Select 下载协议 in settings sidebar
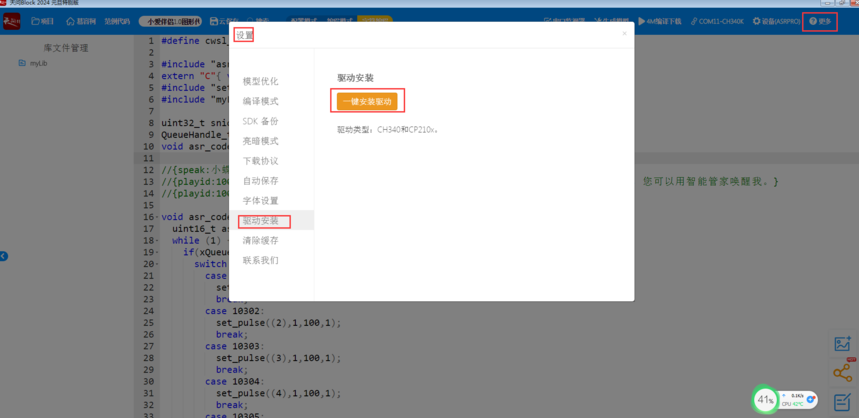 click(x=261, y=161)
